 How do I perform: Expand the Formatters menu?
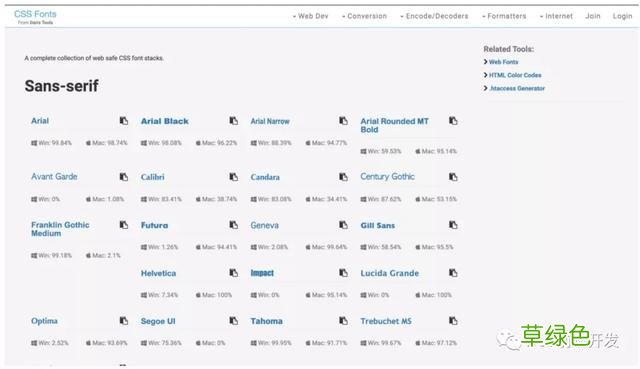click(x=504, y=16)
